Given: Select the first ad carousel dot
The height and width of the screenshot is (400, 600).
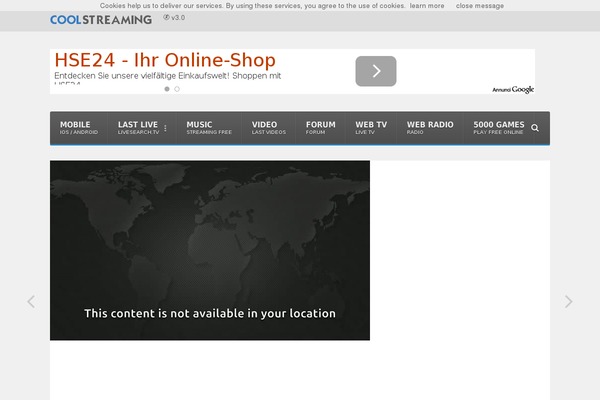Looking at the screenshot, I should click(166, 89).
